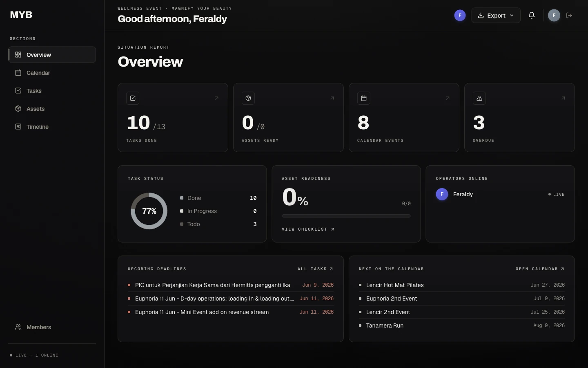Click the Jun 9, 2026 deadline date
Image resolution: width=588 pixels, height=368 pixels.
318,285
